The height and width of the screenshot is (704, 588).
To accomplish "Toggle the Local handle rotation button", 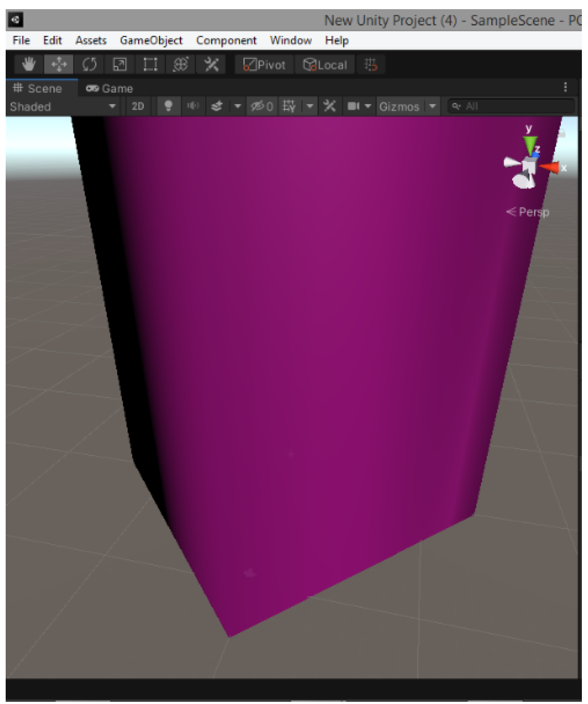I will 325,65.
